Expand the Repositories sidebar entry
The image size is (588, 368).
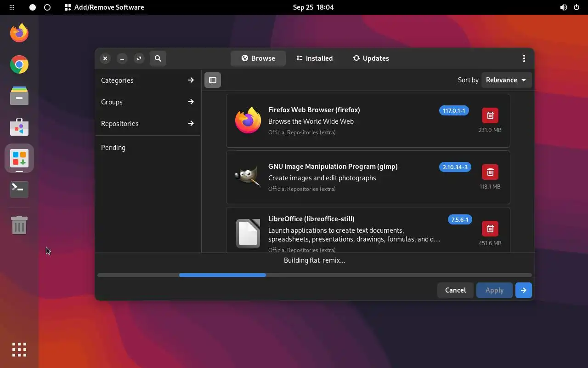pos(147,123)
